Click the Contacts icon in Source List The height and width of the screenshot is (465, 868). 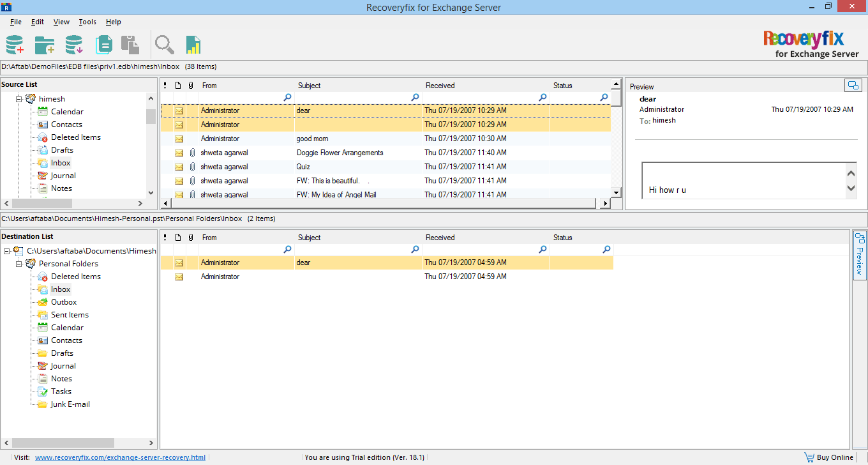43,125
